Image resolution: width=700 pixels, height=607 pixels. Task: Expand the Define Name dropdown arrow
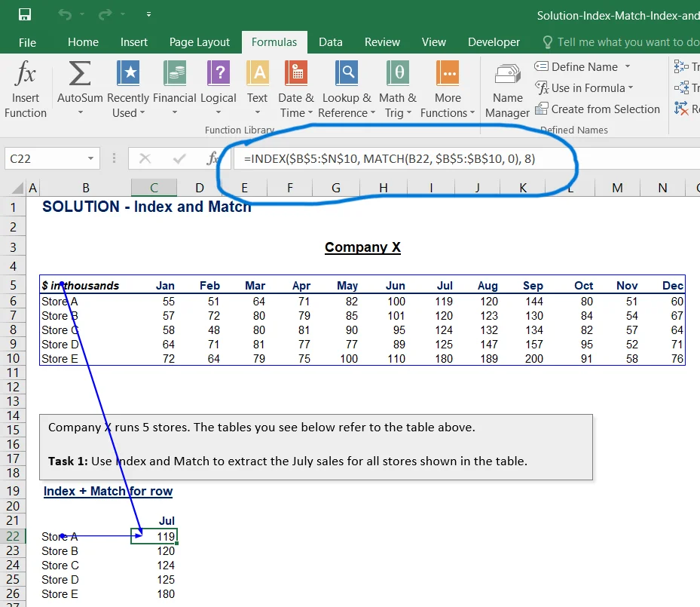[628, 67]
